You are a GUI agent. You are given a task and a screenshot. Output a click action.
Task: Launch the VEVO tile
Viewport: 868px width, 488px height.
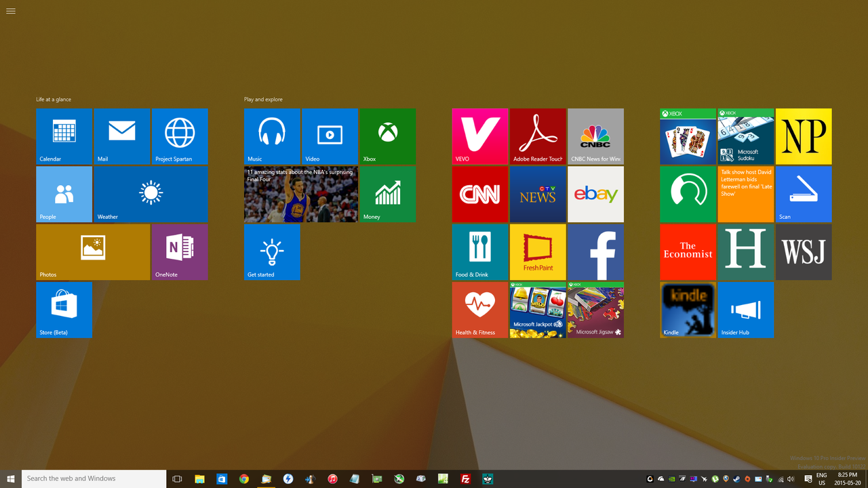pyautogui.click(x=480, y=136)
